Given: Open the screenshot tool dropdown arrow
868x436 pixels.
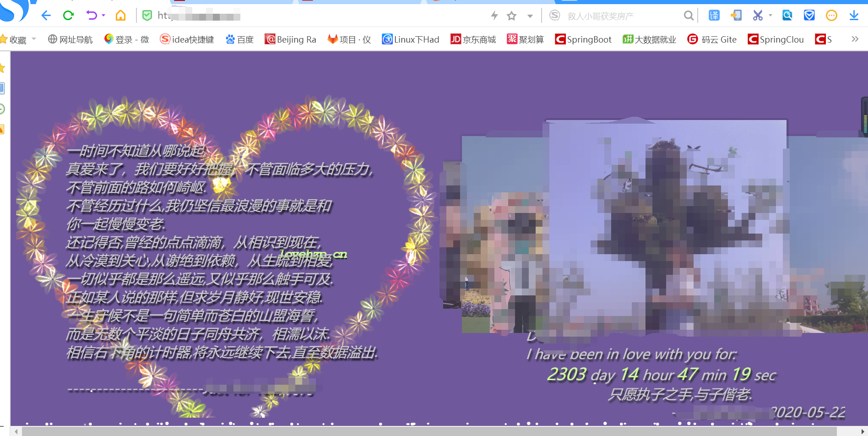Looking at the screenshot, I should [770, 16].
